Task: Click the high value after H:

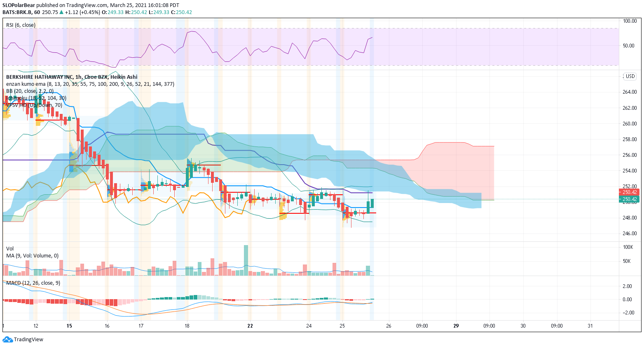Action: [139, 12]
